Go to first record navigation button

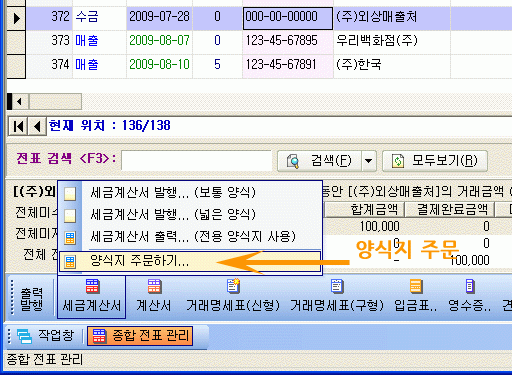(18, 126)
